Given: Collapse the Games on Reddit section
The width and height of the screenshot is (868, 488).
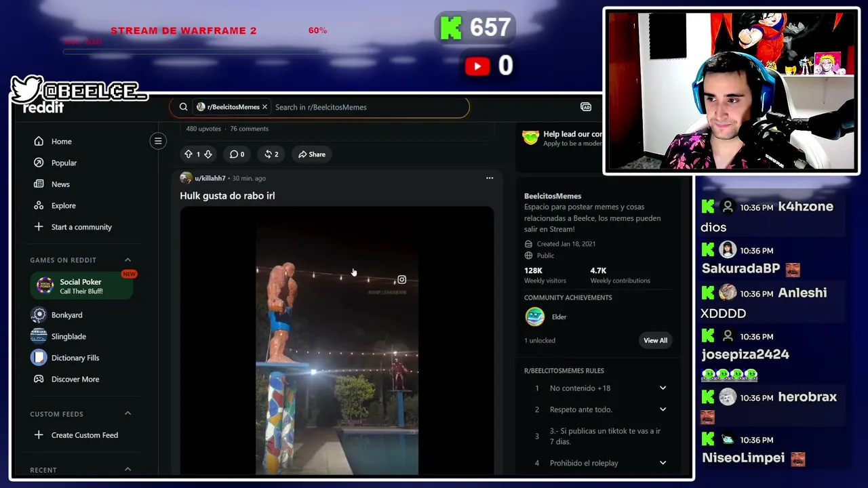Looking at the screenshot, I should coord(127,260).
